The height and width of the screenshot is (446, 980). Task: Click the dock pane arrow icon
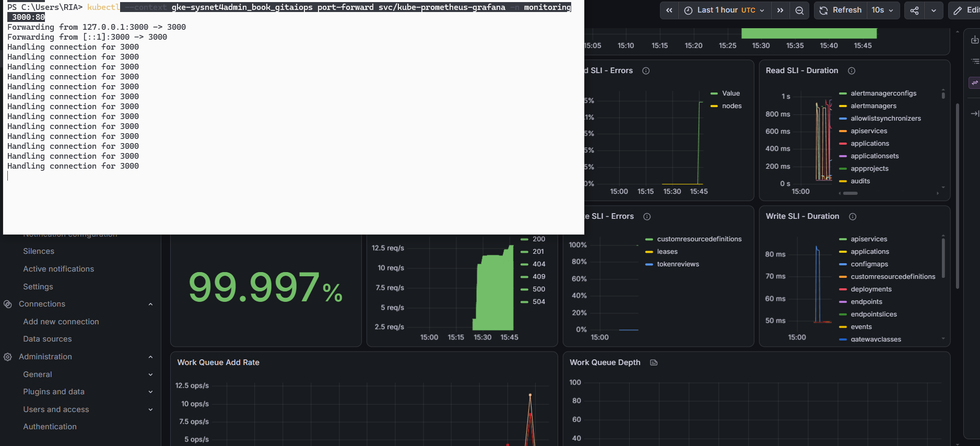(974, 113)
